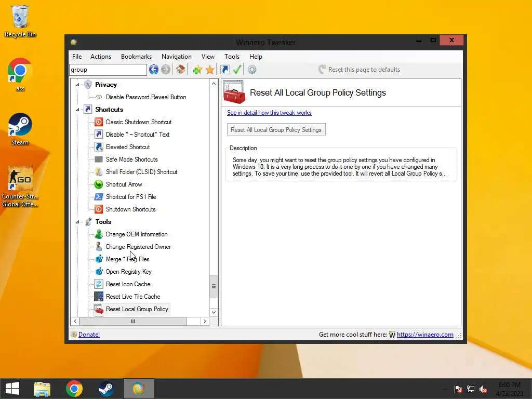
Task: Click the Reset Live Tile Cache icon
Action: 98,297
